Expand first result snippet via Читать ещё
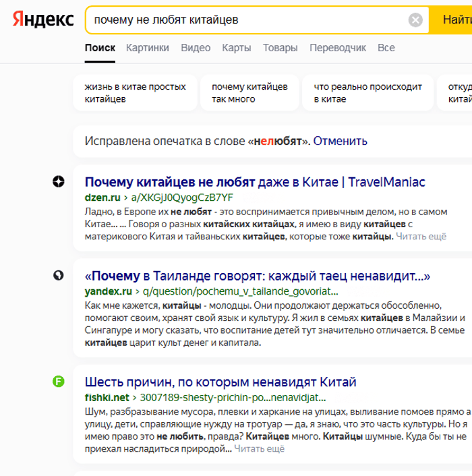 pyautogui.click(x=421, y=237)
